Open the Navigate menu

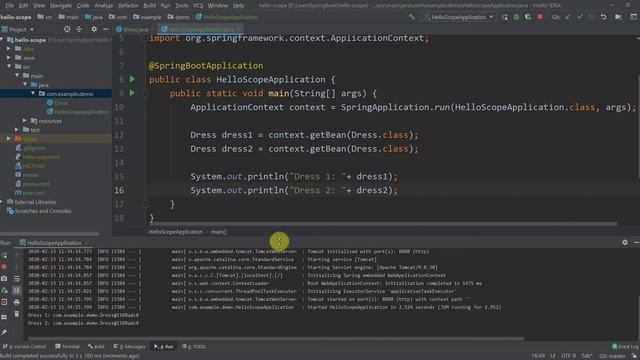click(x=60, y=5)
